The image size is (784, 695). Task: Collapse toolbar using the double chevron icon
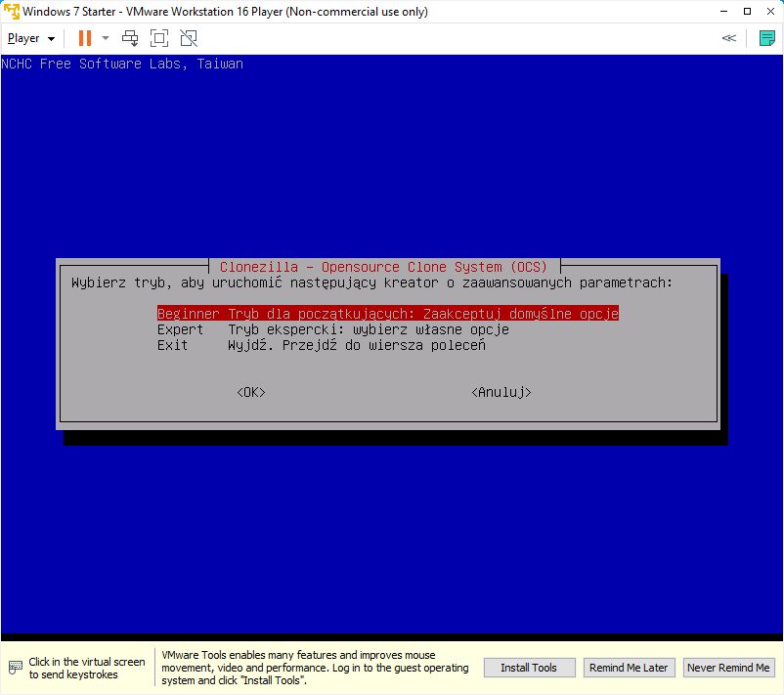[728, 38]
